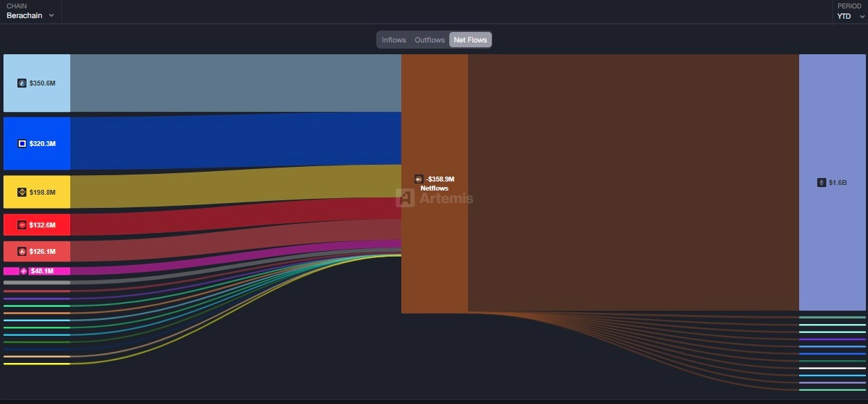This screenshot has height=404, width=868.
Task: Click the Ethereum icon beside $1.6B
Action: (x=821, y=183)
